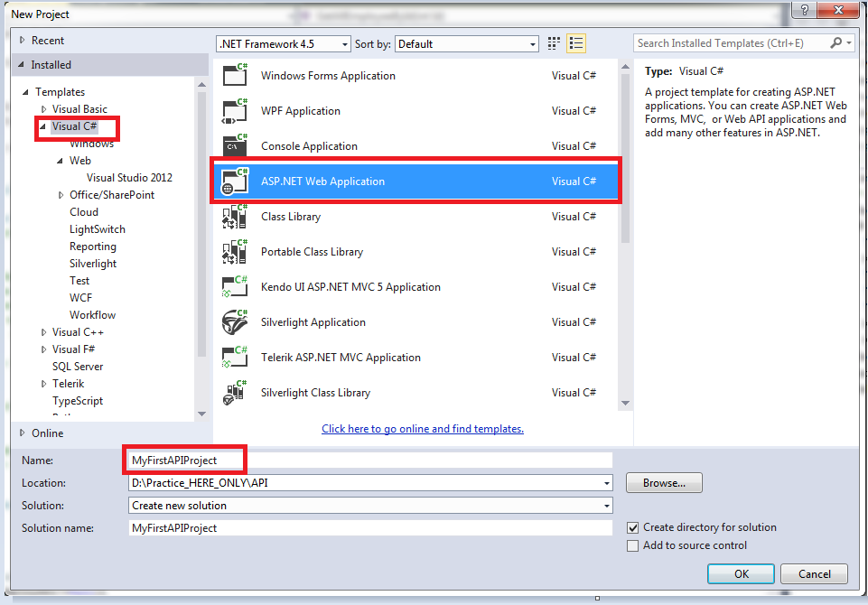Click the Name field with MyFirstAPIProject
868x605 pixels.
(x=370, y=461)
